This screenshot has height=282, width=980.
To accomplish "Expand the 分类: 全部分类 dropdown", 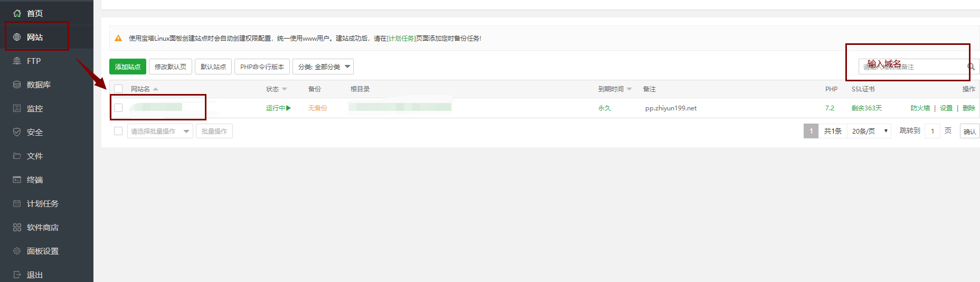I will click(x=323, y=67).
